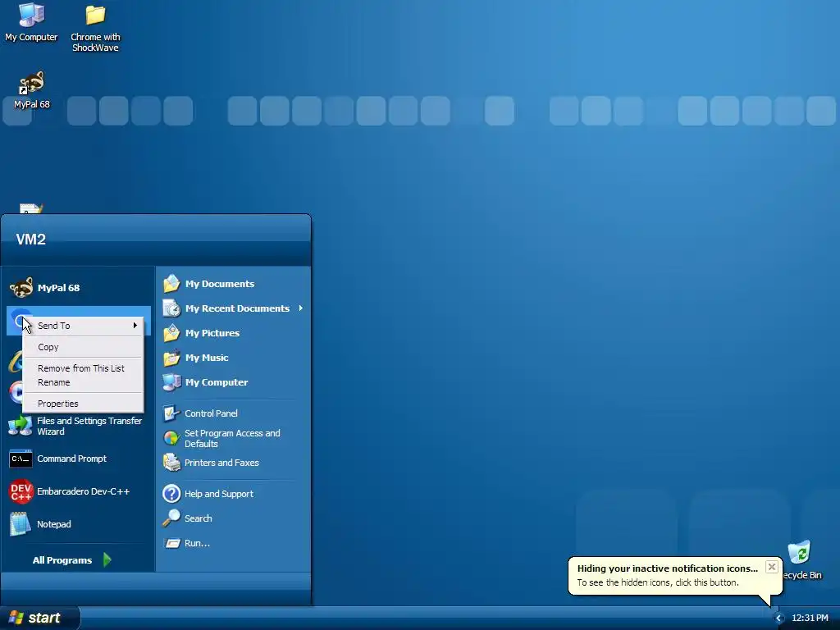This screenshot has height=630, width=840.
Task: Click the start button on taskbar
Action: click(x=39, y=619)
